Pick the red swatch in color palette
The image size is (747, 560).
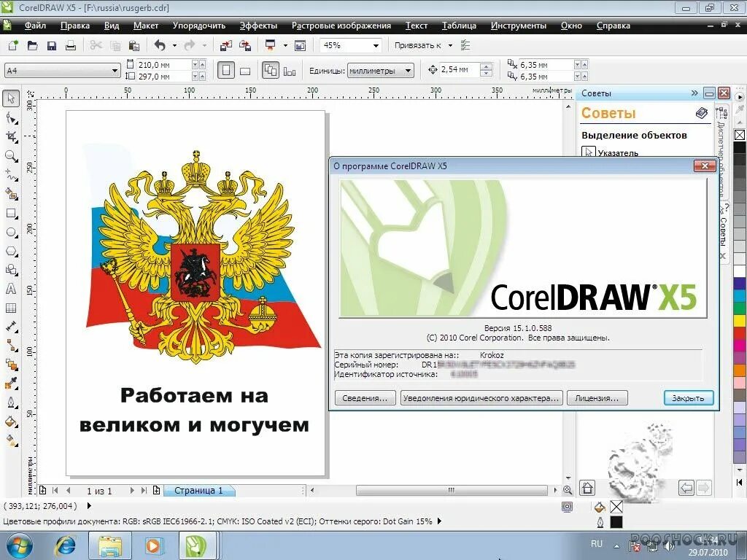[740, 332]
